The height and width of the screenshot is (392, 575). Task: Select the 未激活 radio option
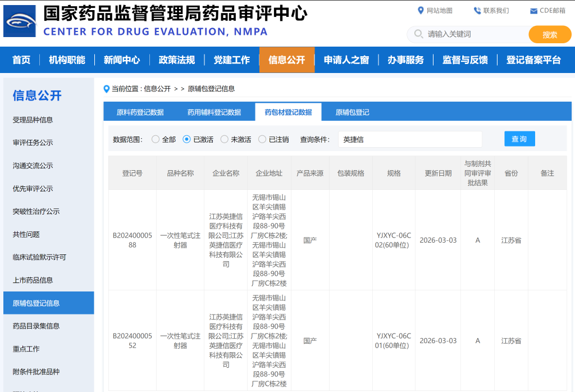coord(225,139)
